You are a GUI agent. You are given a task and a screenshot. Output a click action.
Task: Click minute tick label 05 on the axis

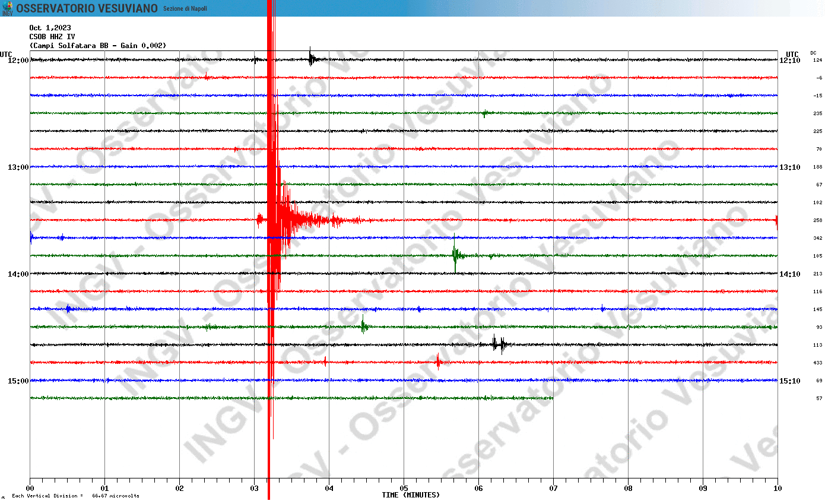coord(404,489)
